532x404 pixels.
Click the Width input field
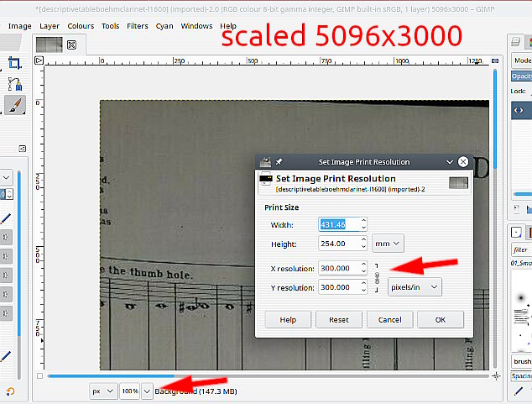pos(339,224)
